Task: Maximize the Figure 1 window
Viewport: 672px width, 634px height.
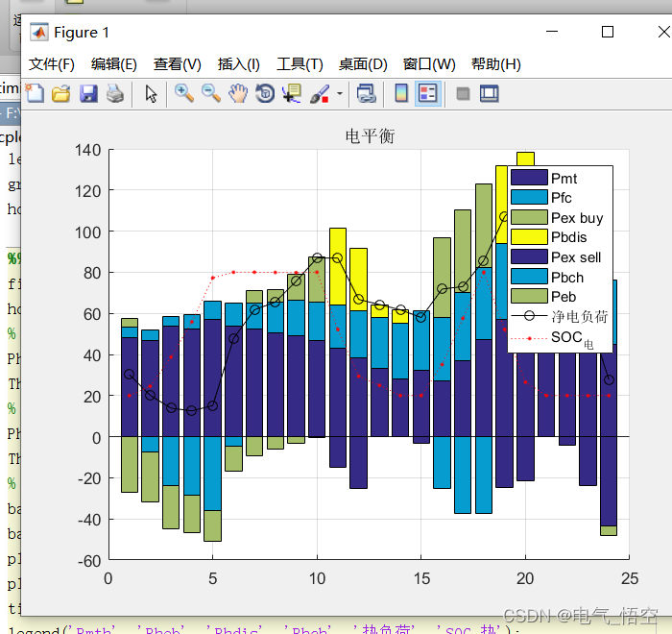Action: [x=608, y=32]
